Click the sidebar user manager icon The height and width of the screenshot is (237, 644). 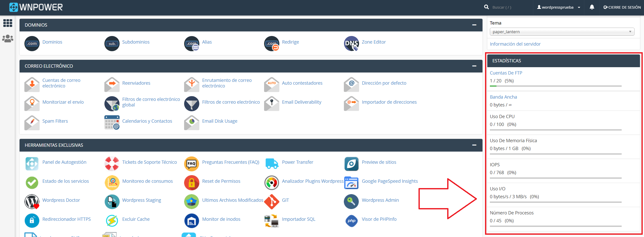8,39
